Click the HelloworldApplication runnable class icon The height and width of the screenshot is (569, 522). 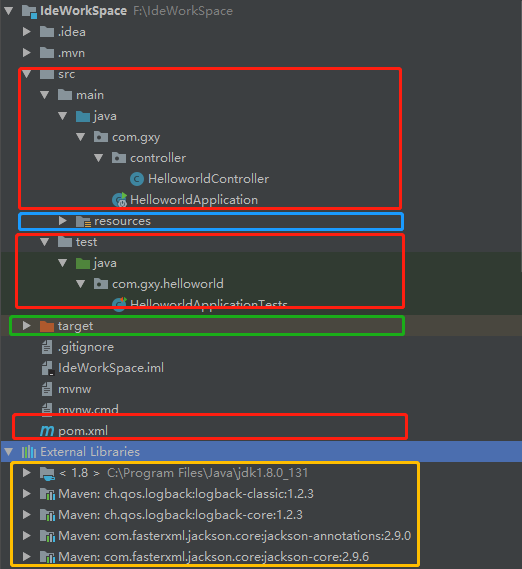click(x=120, y=200)
